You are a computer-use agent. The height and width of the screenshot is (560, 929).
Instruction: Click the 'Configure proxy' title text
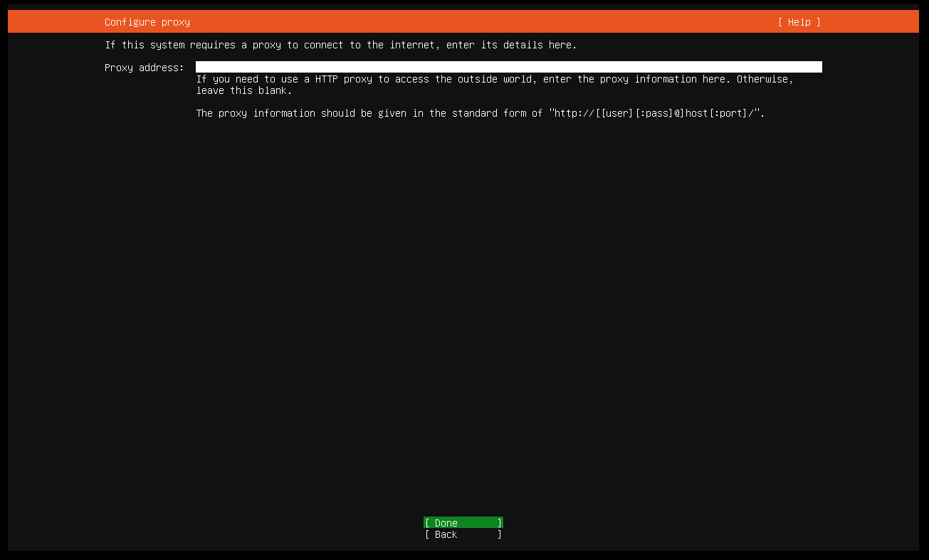(147, 22)
